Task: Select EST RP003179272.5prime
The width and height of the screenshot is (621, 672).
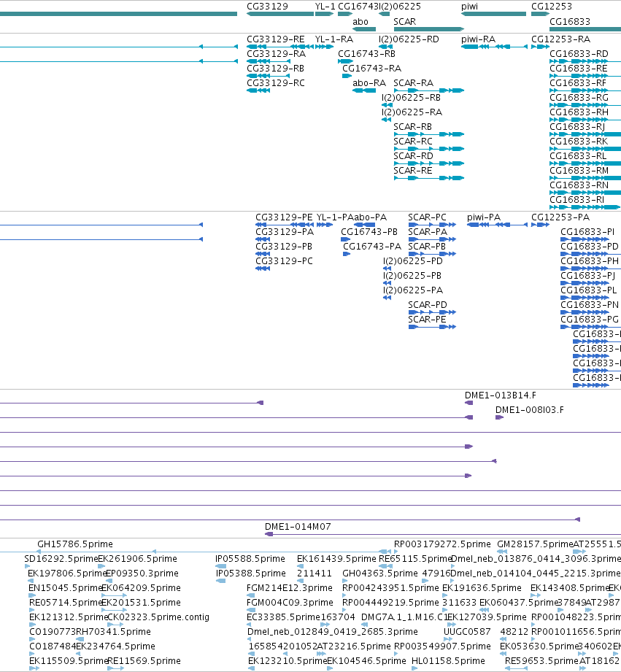Action: click(442, 544)
